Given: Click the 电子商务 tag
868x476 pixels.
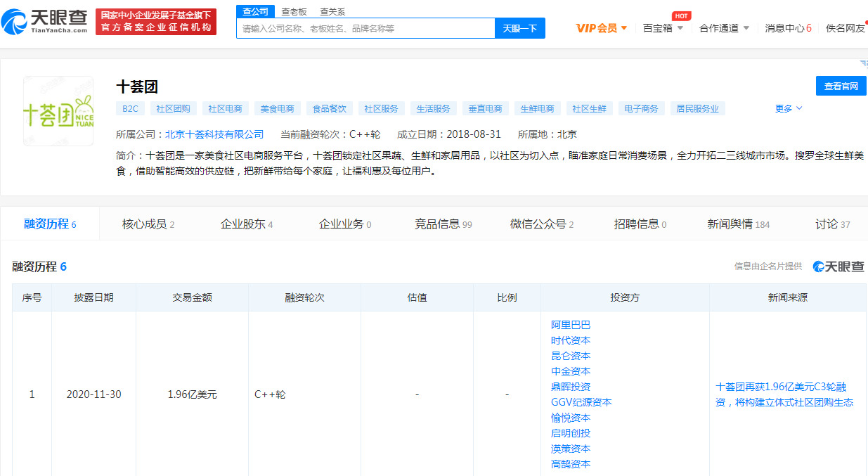Looking at the screenshot, I should pos(641,108).
